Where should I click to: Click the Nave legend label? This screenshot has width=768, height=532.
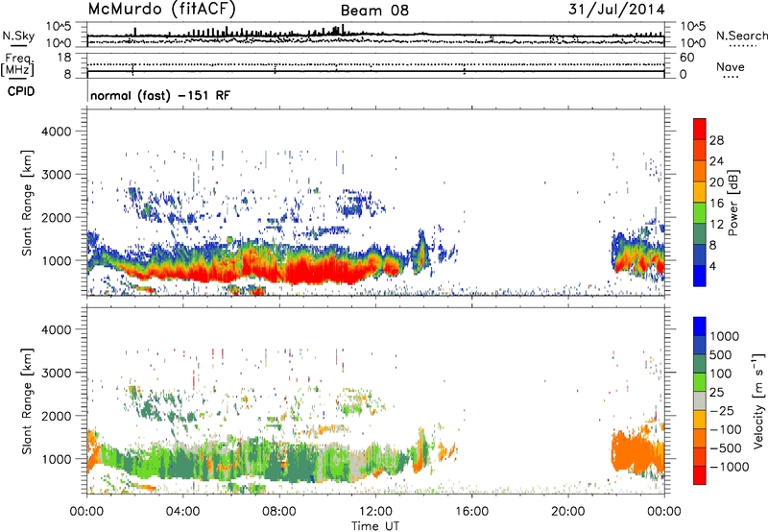pyautogui.click(x=730, y=67)
